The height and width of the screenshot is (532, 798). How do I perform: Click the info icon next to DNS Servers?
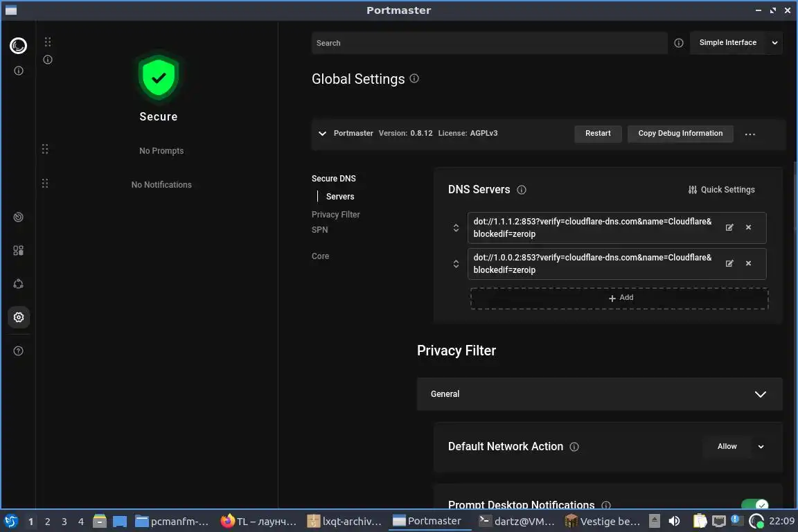tap(522, 190)
